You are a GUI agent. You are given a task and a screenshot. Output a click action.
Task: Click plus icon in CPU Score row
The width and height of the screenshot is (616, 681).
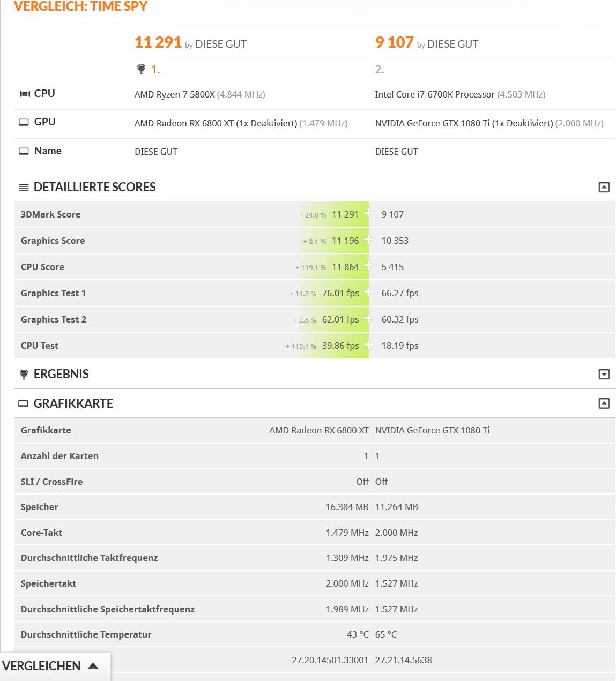click(368, 266)
